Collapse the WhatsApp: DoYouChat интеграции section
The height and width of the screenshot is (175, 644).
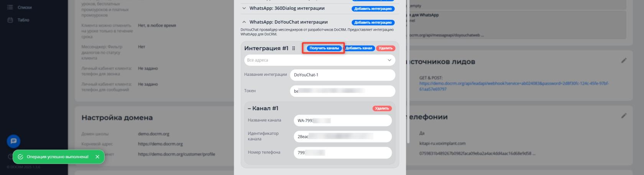tap(244, 22)
